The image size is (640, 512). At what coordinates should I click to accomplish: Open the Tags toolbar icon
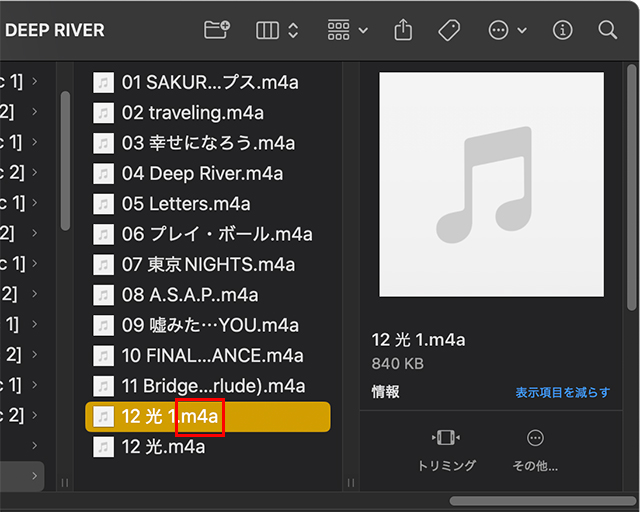[449, 30]
